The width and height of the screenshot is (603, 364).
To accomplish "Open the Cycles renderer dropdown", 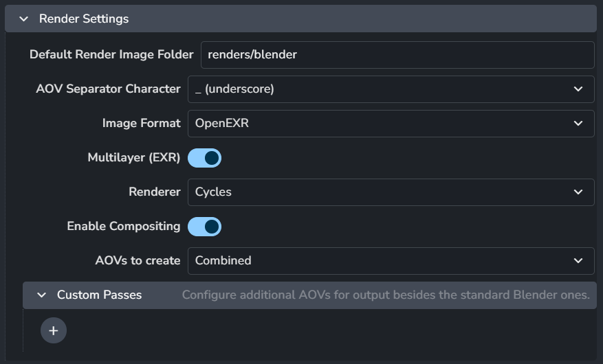I will tap(378, 192).
